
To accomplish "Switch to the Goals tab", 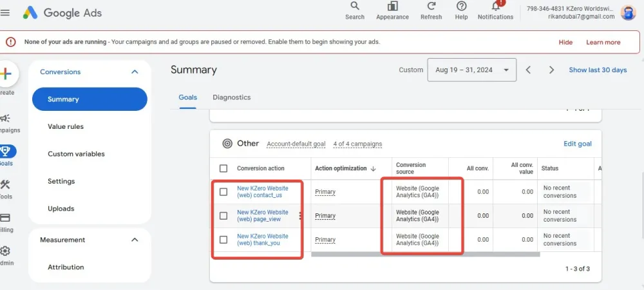I will [x=187, y=97].
